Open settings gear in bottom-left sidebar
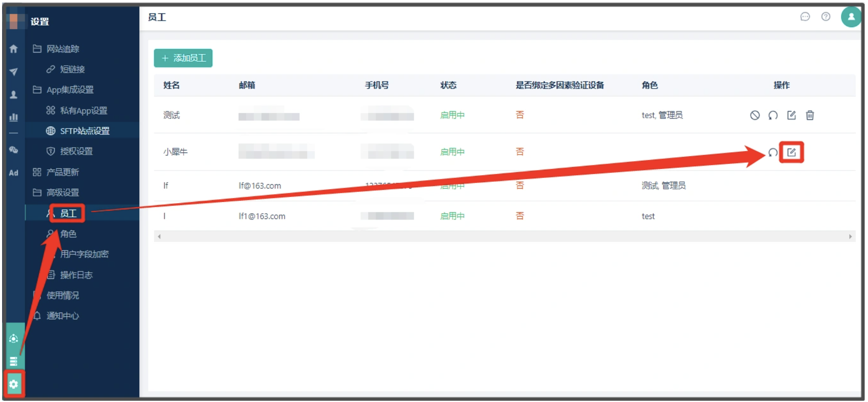The width and height of the screenshot is (868, 402). coord(14,384)
